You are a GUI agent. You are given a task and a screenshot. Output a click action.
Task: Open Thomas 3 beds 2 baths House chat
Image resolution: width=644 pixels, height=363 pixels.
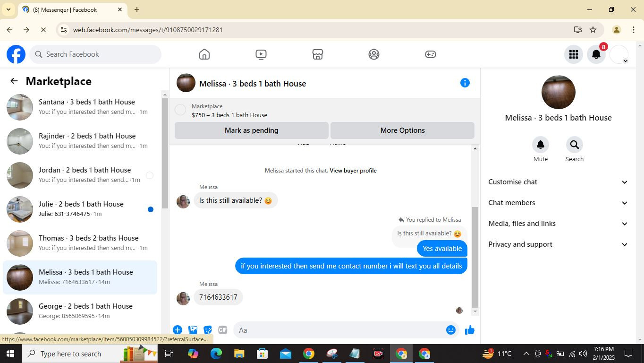click(80, 243)
